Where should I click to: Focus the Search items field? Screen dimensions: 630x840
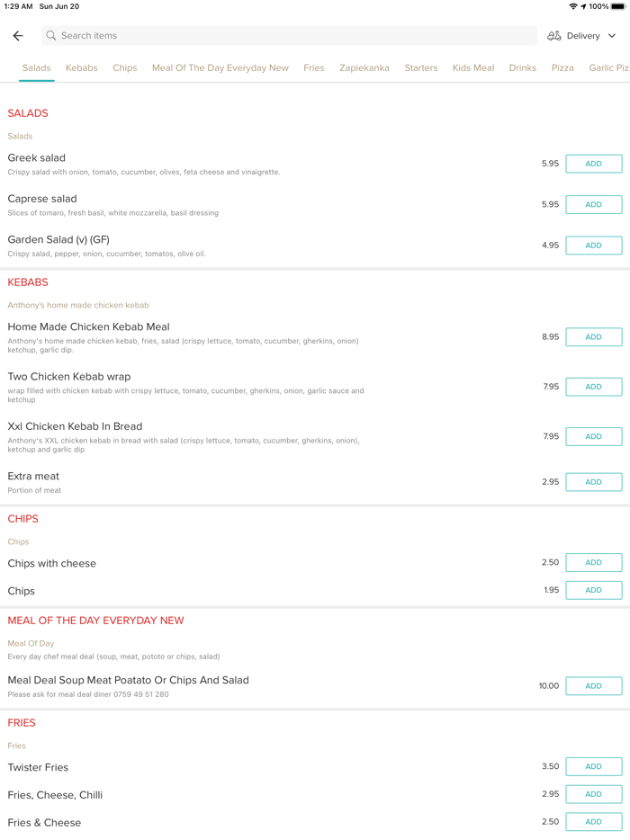click(288, 36)
